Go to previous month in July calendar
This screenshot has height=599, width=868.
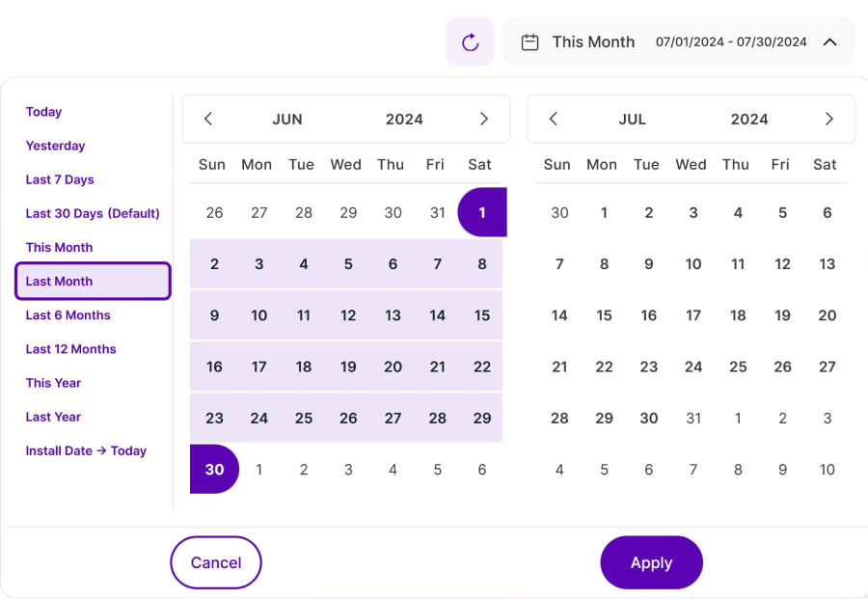(x=554, y=120)
